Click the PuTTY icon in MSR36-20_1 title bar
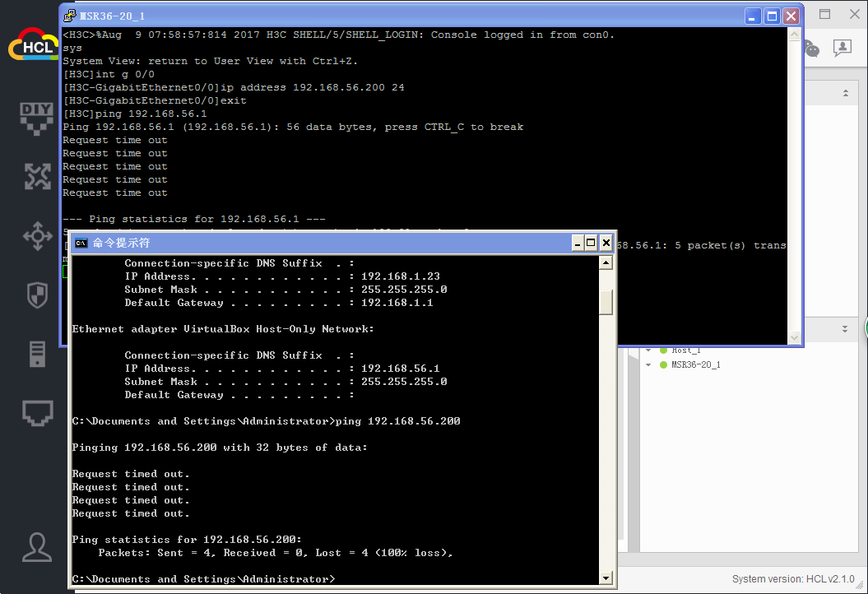Viewport: 868px width, 594px height. 70,16
